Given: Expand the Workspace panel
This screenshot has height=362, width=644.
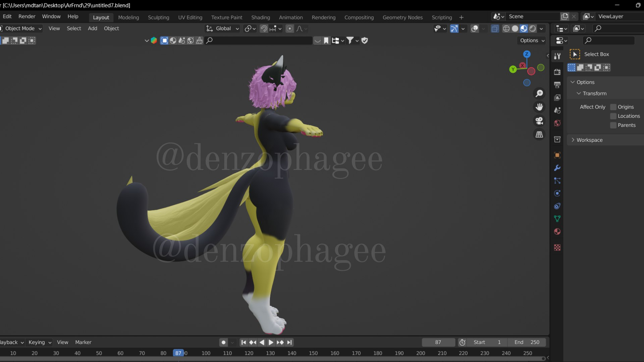Looking at the screenshot, I should (589, 140).
